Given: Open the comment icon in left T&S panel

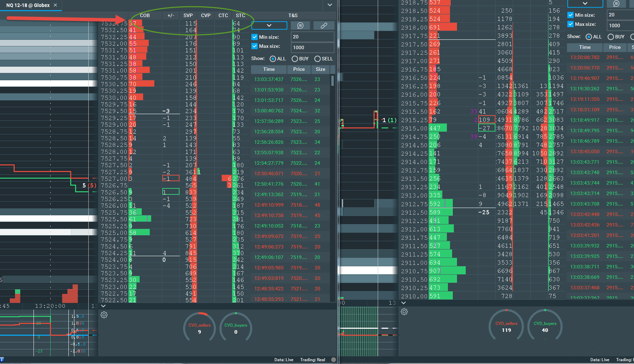Looking at the screenshot, I should click(300, 25).
